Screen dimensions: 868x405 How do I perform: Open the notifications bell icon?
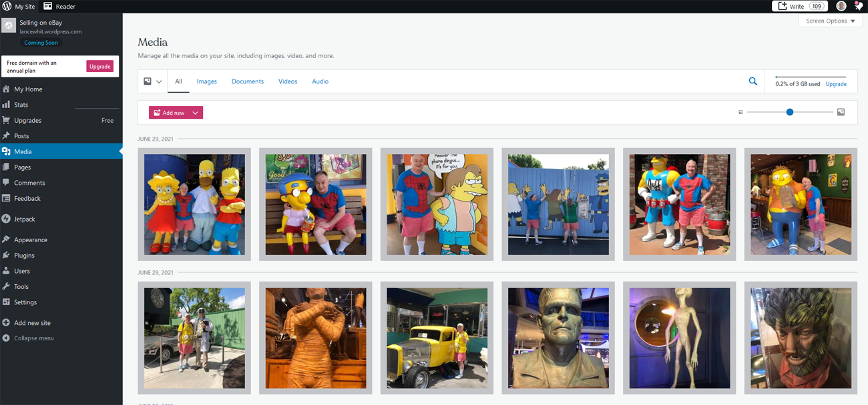point(859,6)
